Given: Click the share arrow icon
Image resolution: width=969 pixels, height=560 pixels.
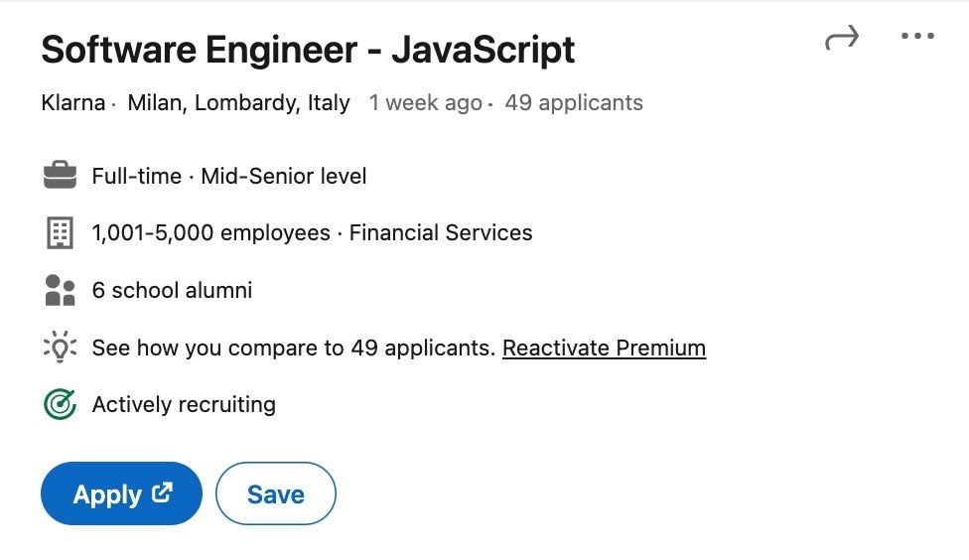Looking at the screenshot, I should point(841,39).
